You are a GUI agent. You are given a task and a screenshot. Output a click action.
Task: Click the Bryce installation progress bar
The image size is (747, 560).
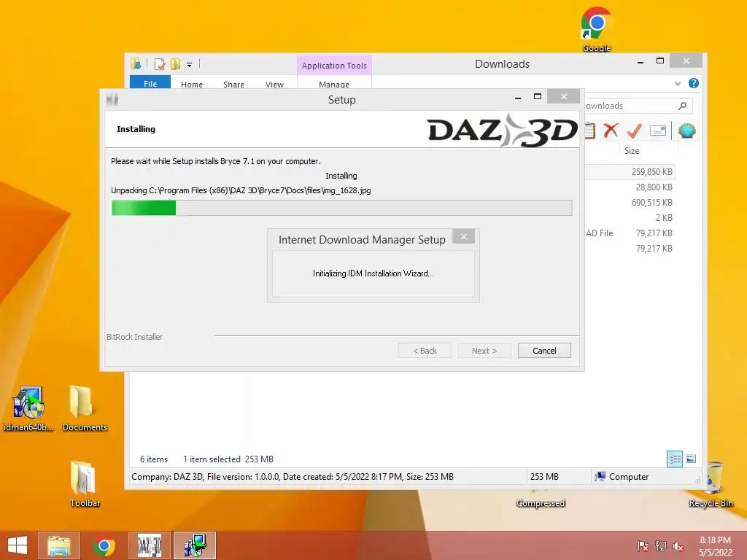tap(341, 208)
